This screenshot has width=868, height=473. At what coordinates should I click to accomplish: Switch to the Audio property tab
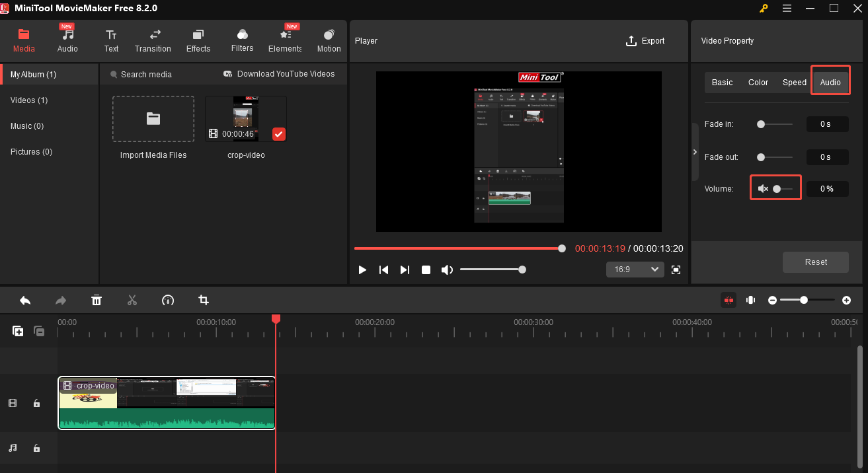(830, 83)
